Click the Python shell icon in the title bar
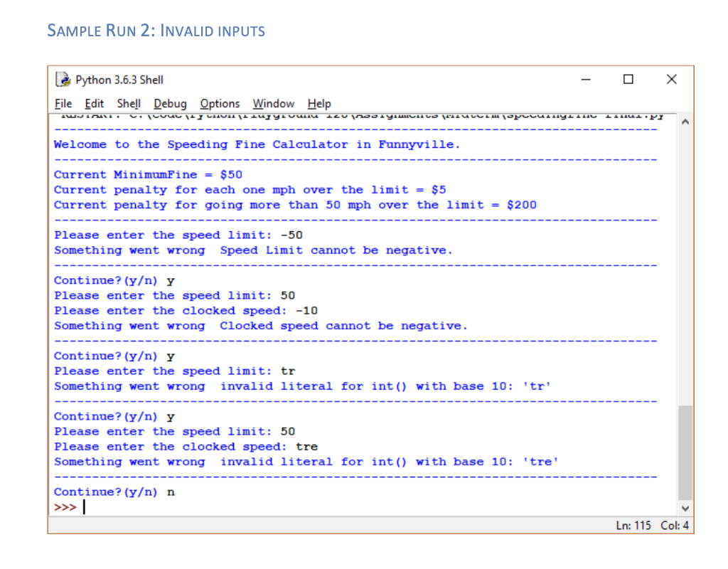This screenshot has height=569, width=728. click(x=63, y=79)
